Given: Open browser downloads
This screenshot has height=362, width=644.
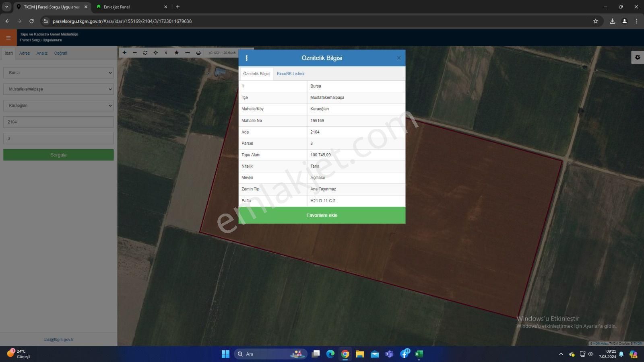Looking at the screenshot, I should tap(612, 21).
